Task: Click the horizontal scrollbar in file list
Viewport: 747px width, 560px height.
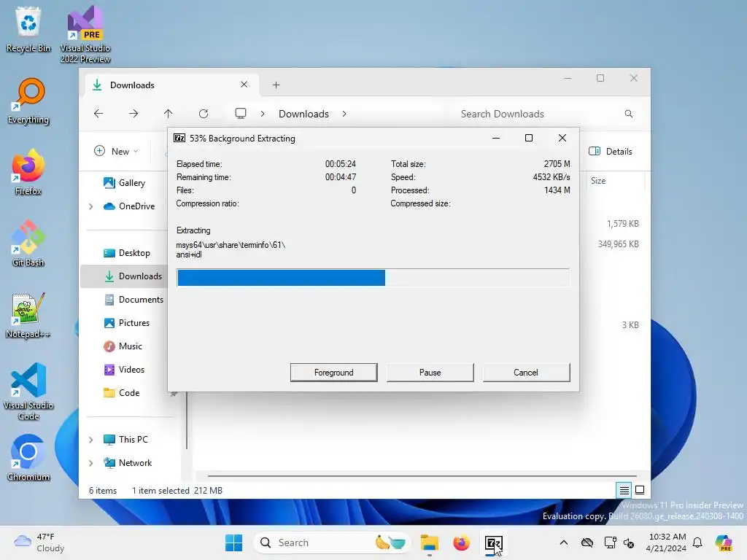Action: (x=422, y=475)
